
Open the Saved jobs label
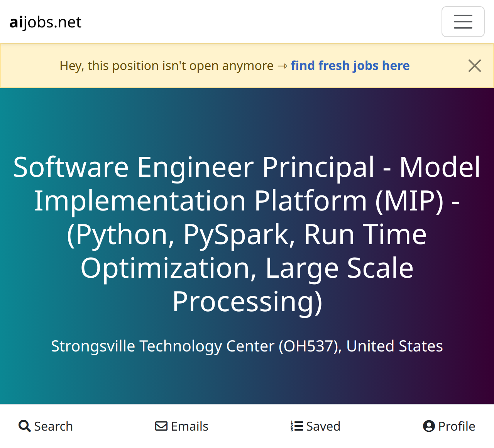[x=323, y=426]
